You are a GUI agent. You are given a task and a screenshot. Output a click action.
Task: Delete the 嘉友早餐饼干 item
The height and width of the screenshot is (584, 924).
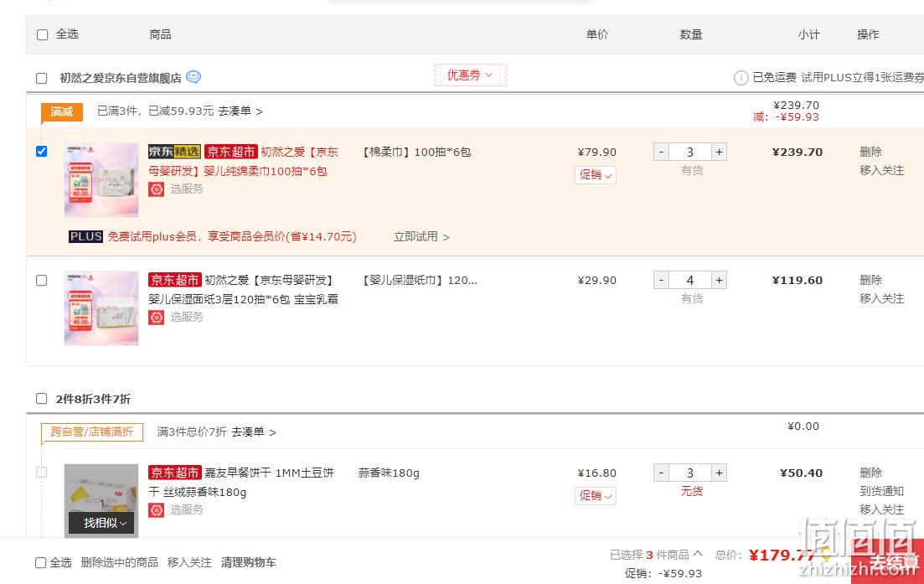(870, 473)
